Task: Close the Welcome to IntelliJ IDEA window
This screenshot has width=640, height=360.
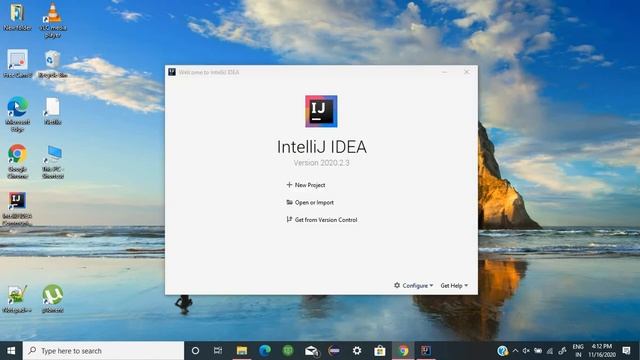Action: coord(467,72)
